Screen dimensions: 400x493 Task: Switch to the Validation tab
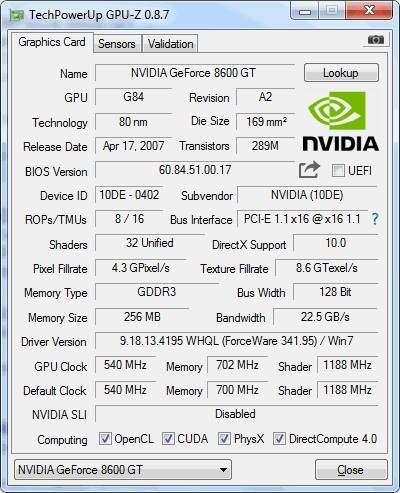170,44
